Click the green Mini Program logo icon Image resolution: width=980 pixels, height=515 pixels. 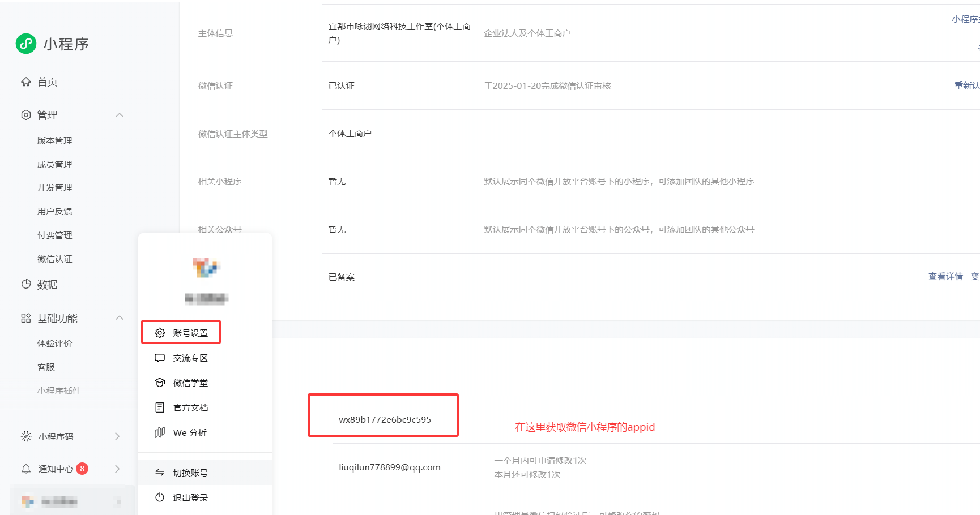pyautogui.click(x=26, y=44)
